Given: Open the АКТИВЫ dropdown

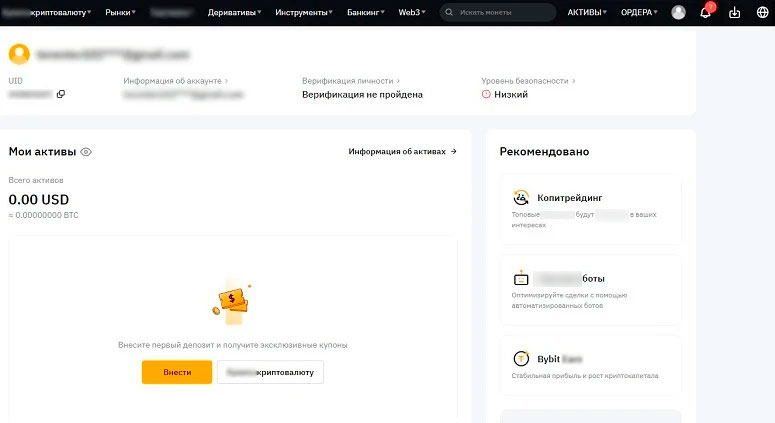Looking at the screenshot, I should pos(588,13).
